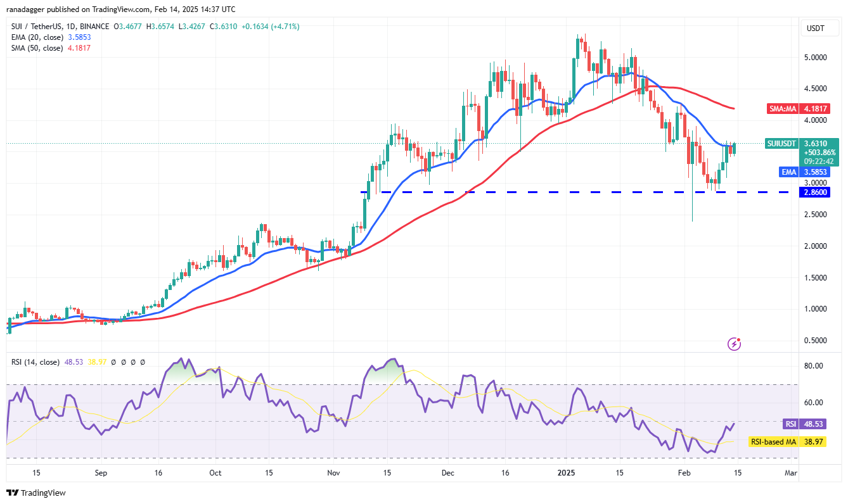The width and height of the screenshot is (848, 504).
Task: Click the red notification dot on the lightning icon
Action: 740,339
